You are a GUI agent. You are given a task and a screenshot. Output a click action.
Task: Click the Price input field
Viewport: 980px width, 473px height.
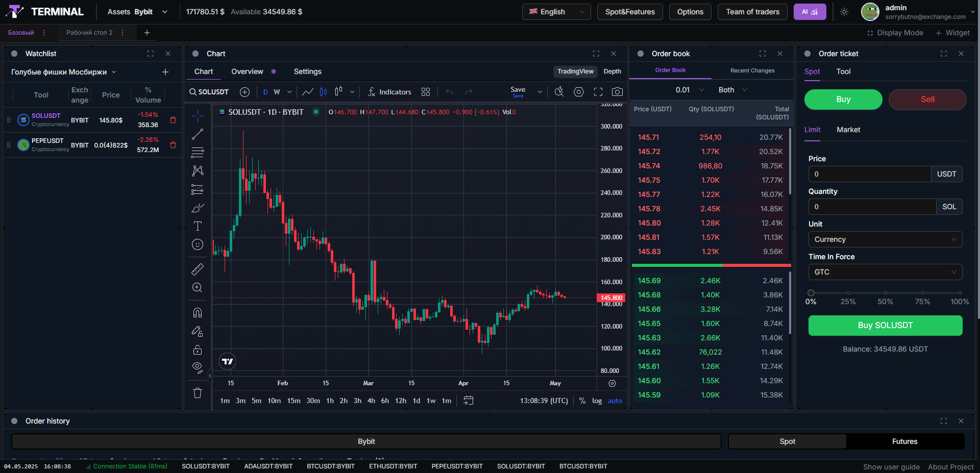pos(869,174)
